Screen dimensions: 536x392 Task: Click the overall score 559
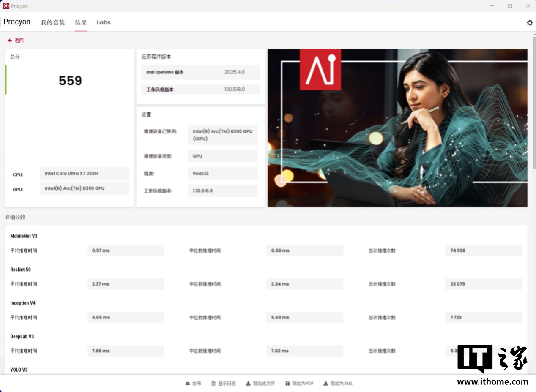click(x=70, y=81)
